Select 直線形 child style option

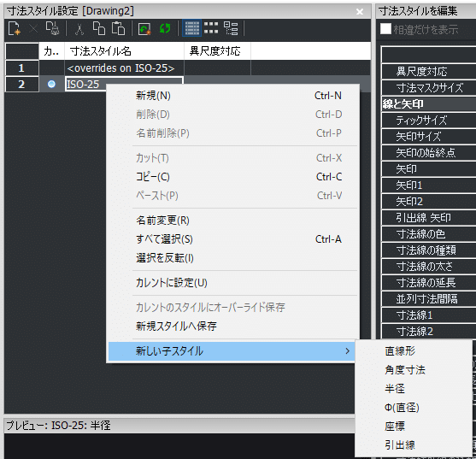coord(414,351)
